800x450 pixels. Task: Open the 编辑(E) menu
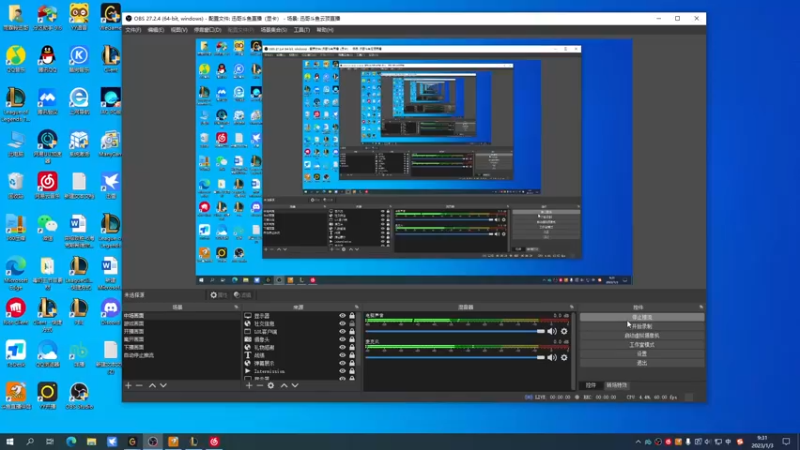156,30
